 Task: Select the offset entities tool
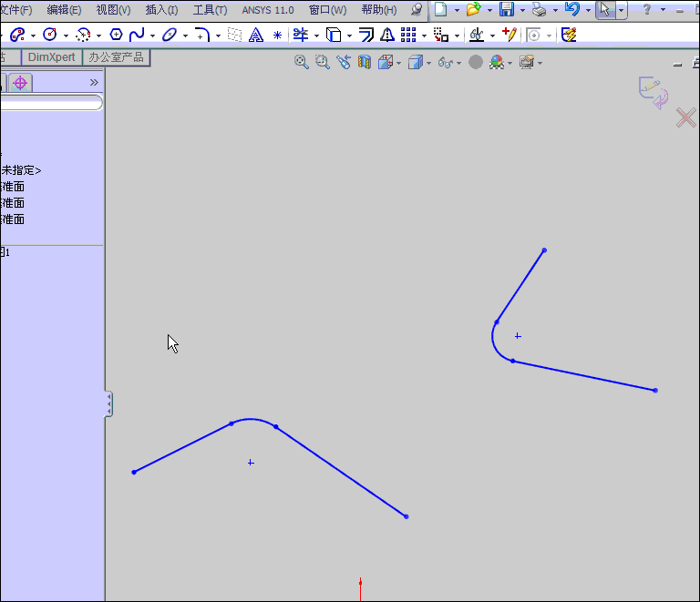point(366,35)
